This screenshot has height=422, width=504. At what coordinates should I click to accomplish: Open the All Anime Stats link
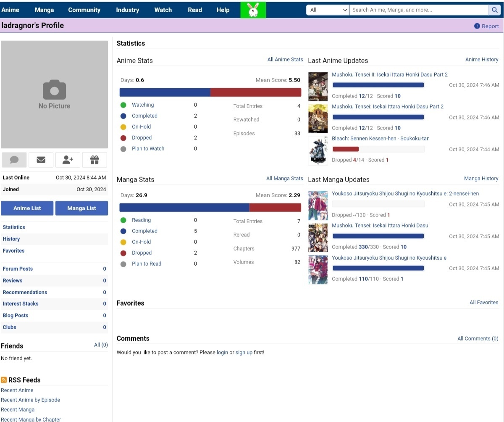[285, 60]
